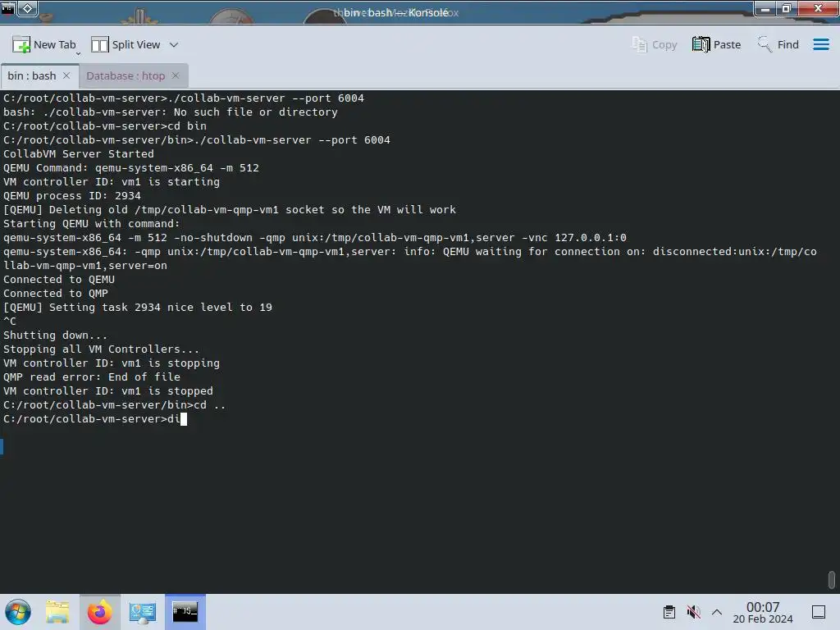Click the 'QMP read error: End of file' line
840x630 pixels.
[x=92, y=377]
